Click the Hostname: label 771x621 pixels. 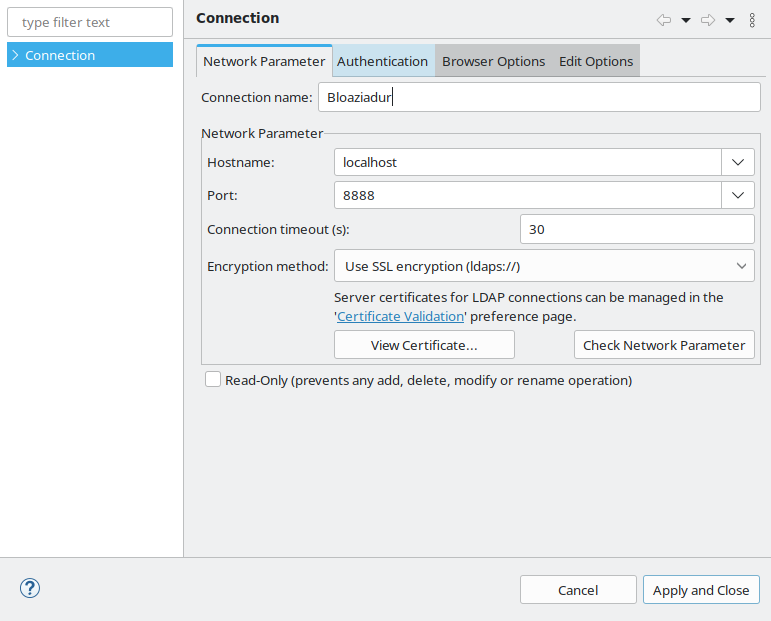241,162
